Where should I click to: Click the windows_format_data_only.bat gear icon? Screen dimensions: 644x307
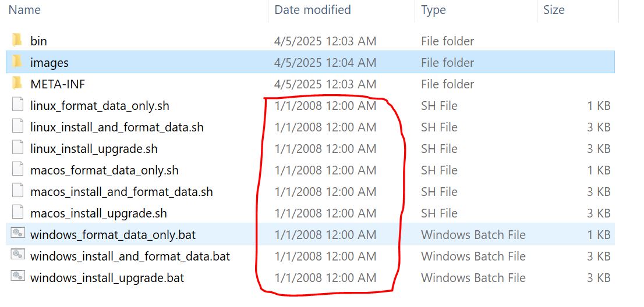[18, 234]
